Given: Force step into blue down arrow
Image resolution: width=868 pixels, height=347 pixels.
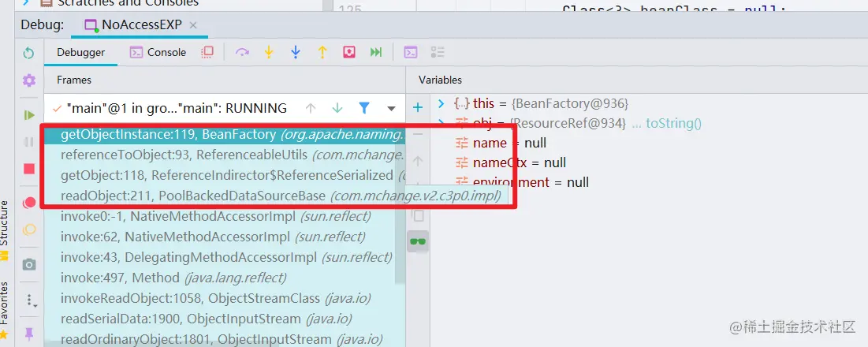Looking at the screenshot, I should [x=296, y=52].
